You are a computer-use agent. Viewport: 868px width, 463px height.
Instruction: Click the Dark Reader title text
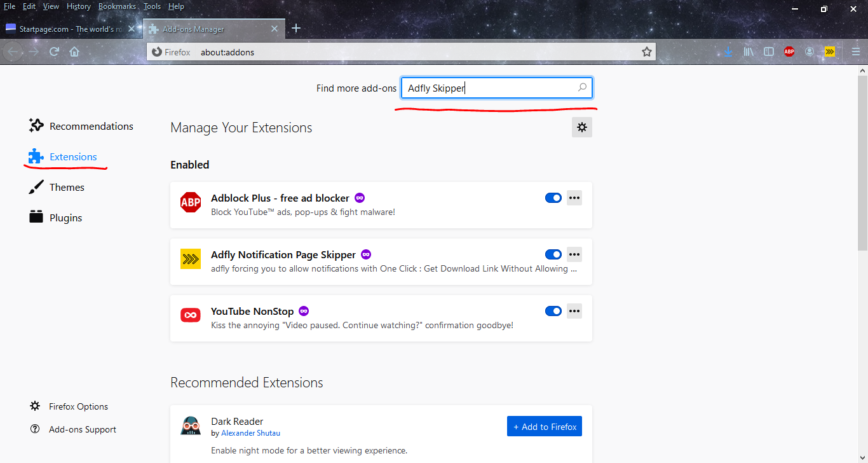click(237, 421)
